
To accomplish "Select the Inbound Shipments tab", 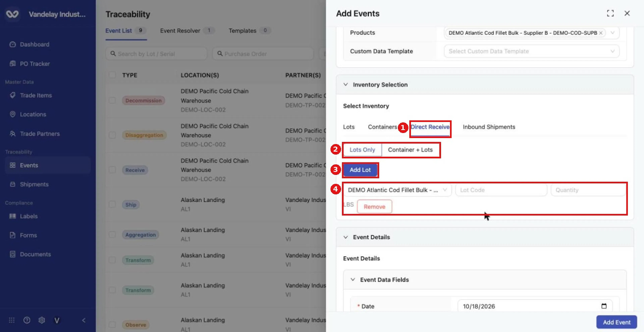I will pos(489,127).
